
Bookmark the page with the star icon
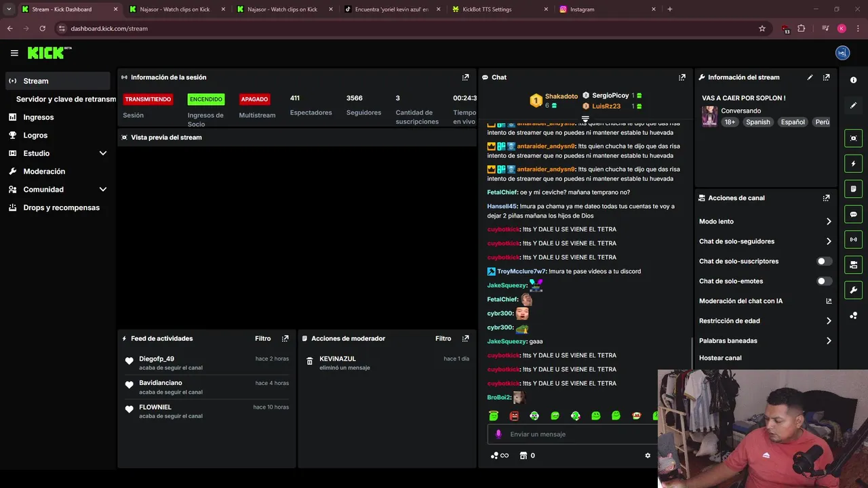tap(762, 28)
